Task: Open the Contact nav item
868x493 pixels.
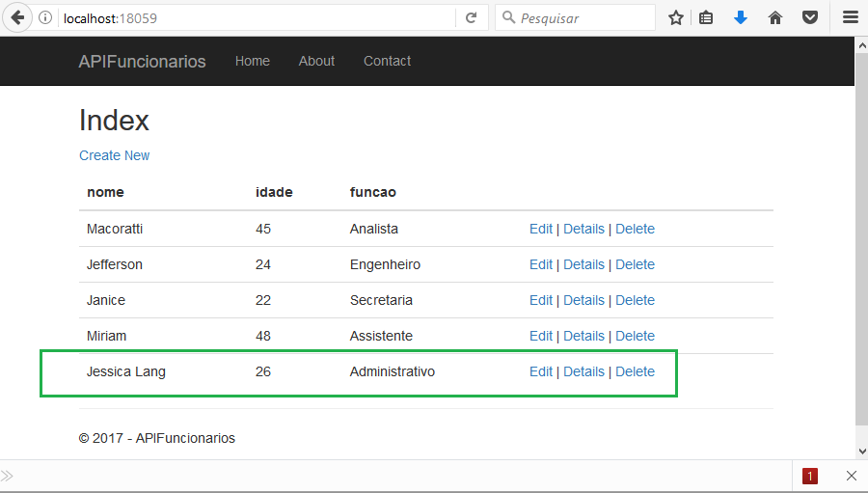Action: coord(387,61)
